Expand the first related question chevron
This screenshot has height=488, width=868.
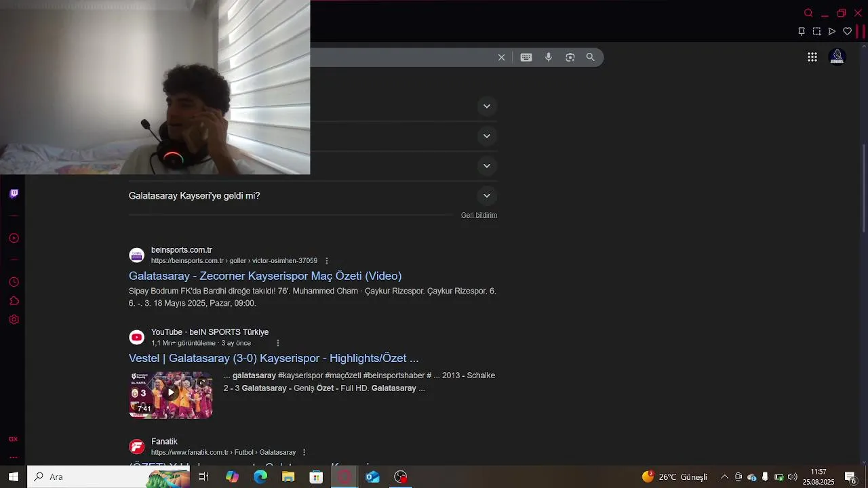coord(487,106)
